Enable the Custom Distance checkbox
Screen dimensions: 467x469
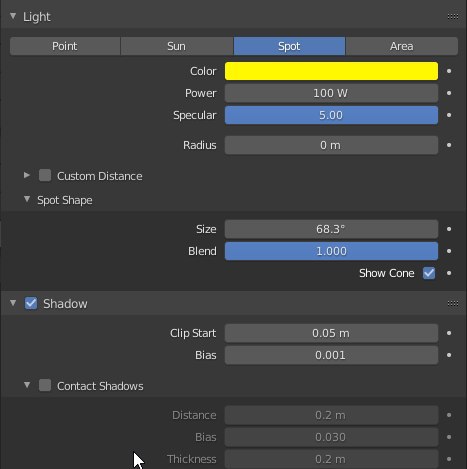click(x=45, y=175)
